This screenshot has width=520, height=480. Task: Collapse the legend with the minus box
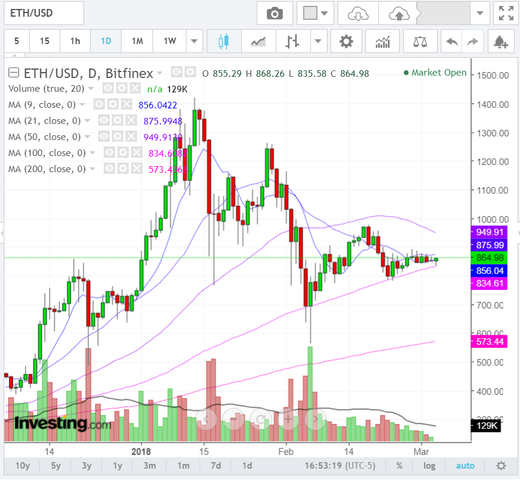point(13,72)
